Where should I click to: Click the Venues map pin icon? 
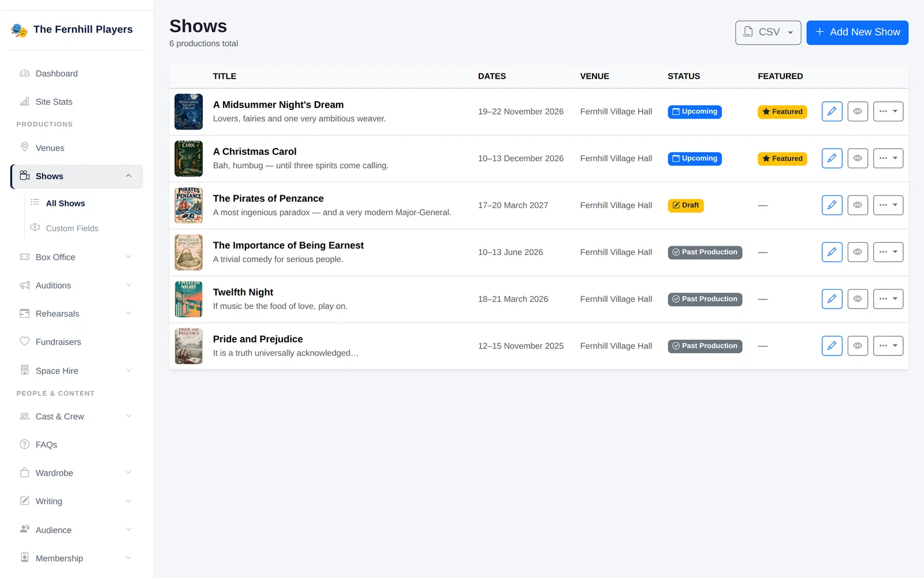(x=25, y=147)
